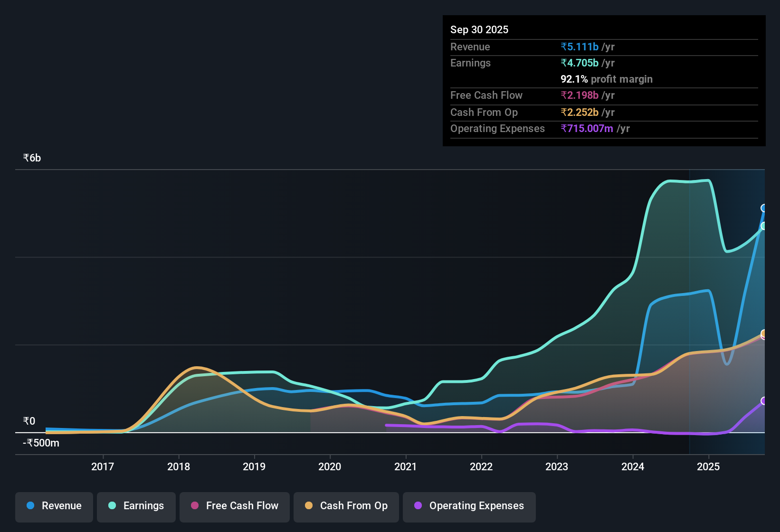
Task: Click the ₹715.007m Operating Expenses value
Action: click(x=587, y=128)
